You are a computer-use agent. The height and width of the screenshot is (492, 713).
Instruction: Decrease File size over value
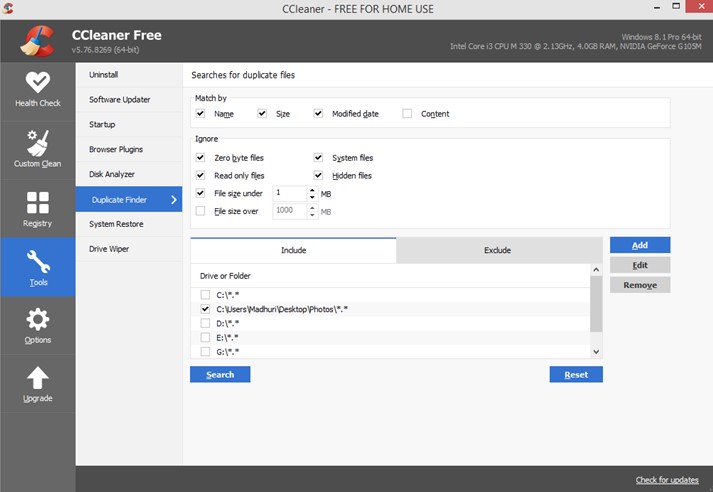point(312,215)
